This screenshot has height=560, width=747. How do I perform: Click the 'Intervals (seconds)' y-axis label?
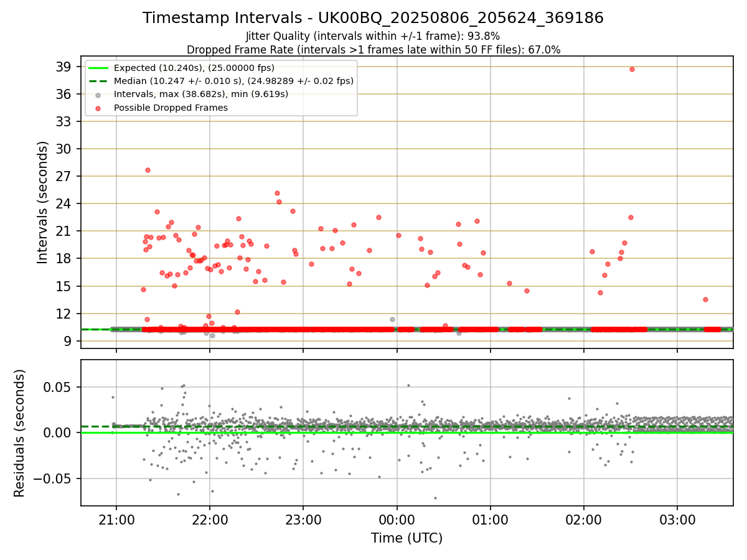click(x=42, y=202)
